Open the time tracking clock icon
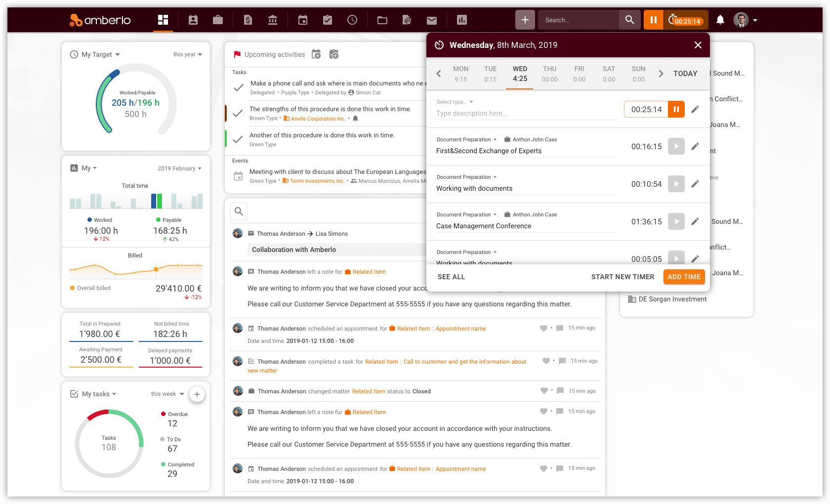 352,20
